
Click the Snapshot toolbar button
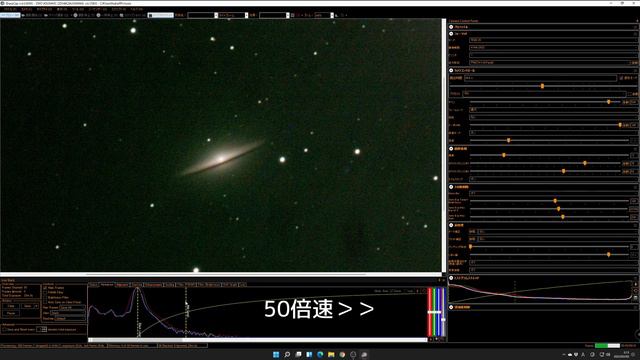tap(133, 15)
